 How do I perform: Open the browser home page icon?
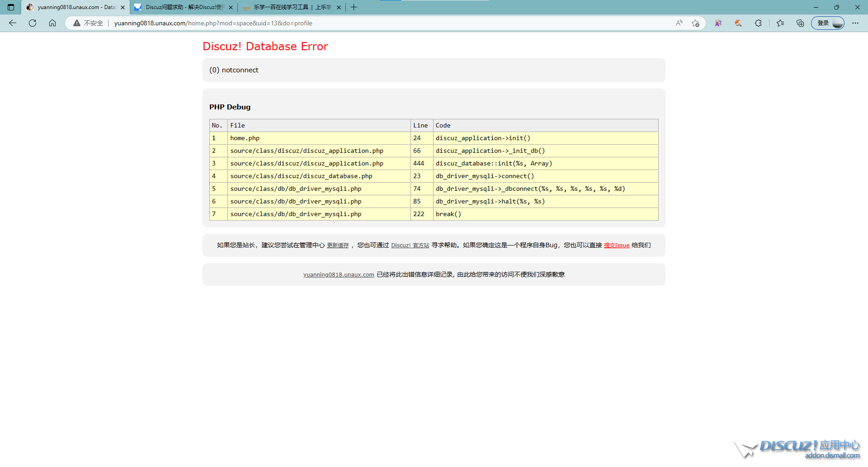point(52,23)
